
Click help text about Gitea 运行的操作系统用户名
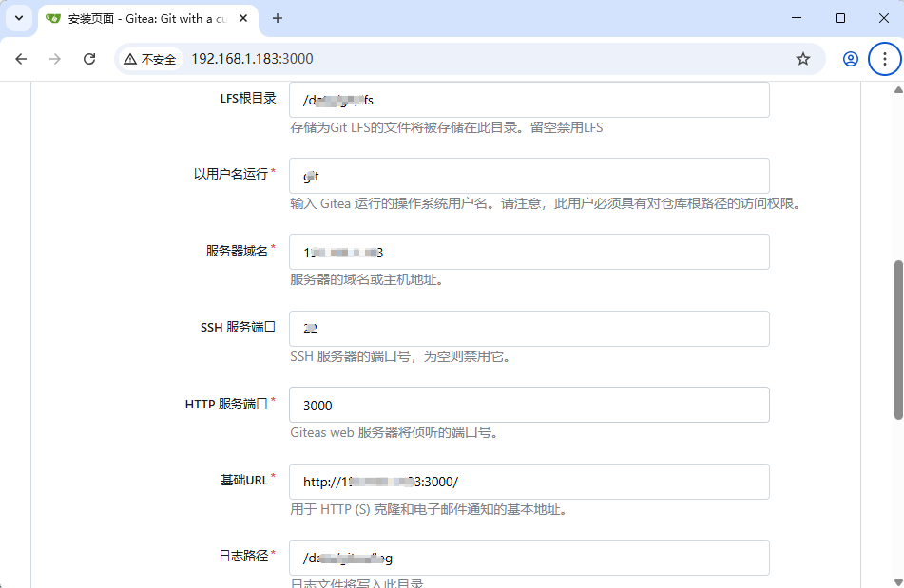point(546,204)
